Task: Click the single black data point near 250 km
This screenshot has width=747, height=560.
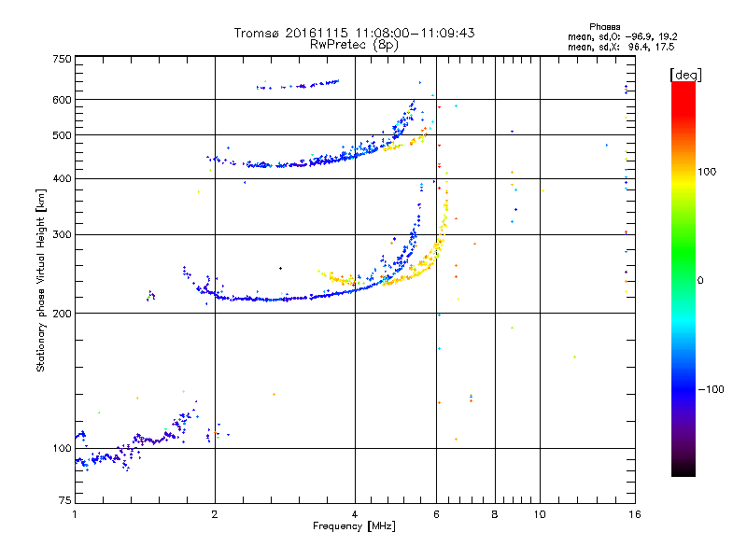Action: click(x=281, y=269)
